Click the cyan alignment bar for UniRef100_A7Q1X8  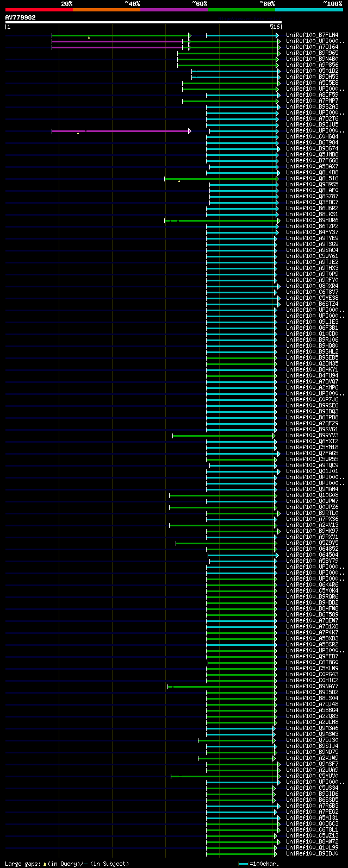[x=241, y=627]
